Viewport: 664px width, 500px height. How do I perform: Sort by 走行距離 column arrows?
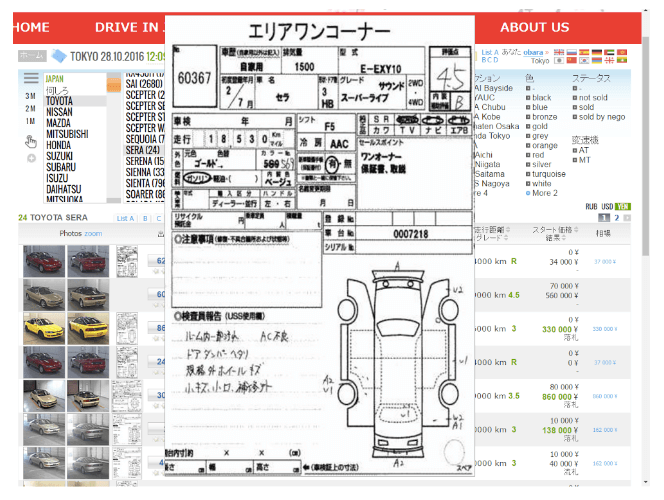pos(508,229)
